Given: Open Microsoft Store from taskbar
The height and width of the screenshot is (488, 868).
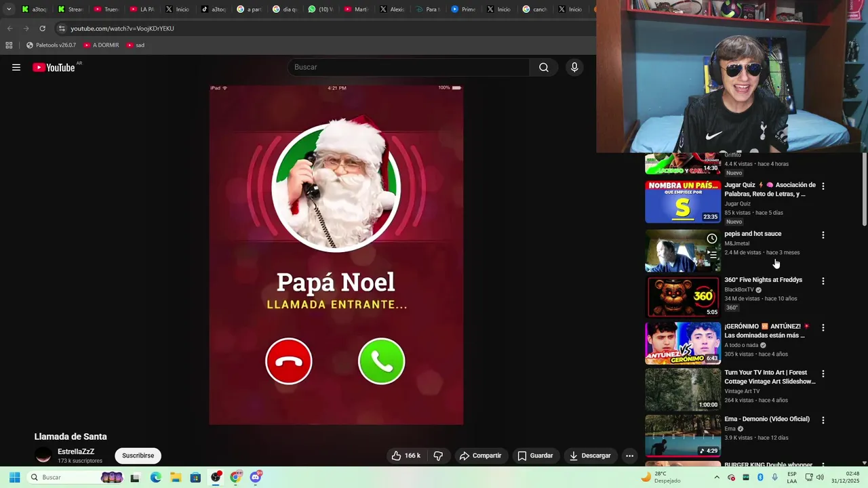Looking at the screenshot, I should (x=195, y=477).
